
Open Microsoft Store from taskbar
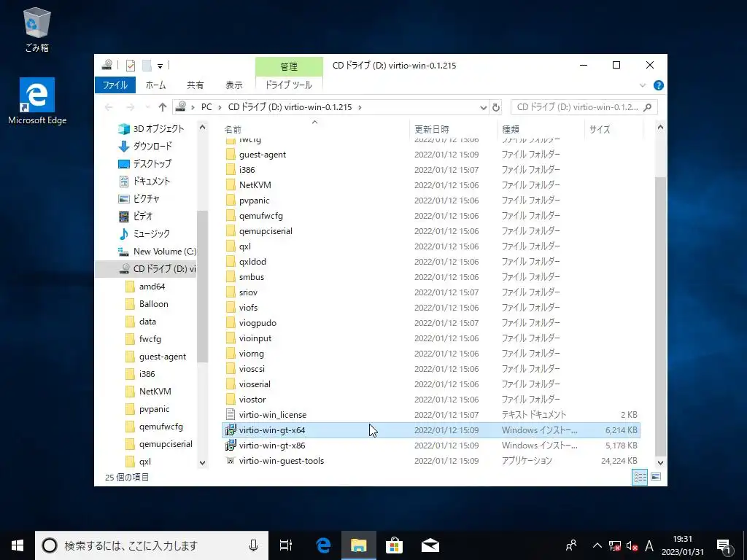[394, 545]
